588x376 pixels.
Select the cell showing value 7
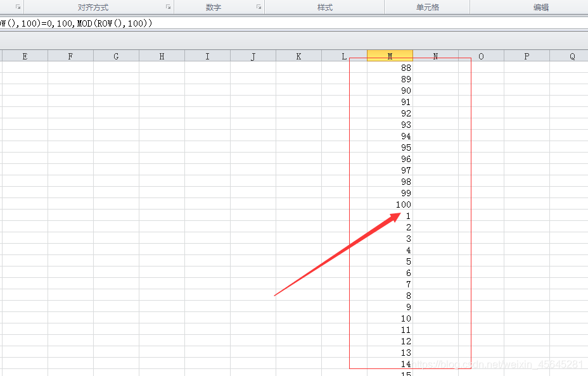(x=390, y=284)
